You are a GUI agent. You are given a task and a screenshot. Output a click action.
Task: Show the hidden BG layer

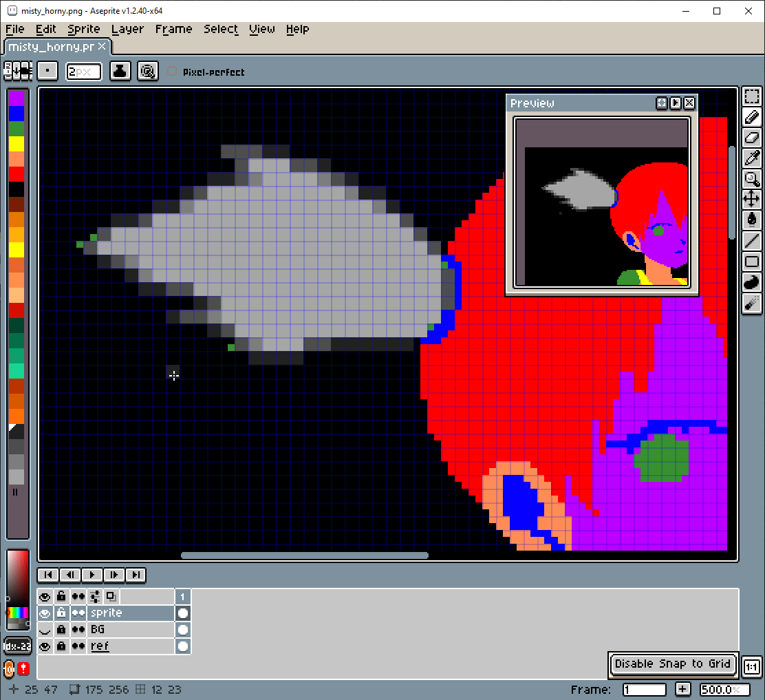coord(45,629)
